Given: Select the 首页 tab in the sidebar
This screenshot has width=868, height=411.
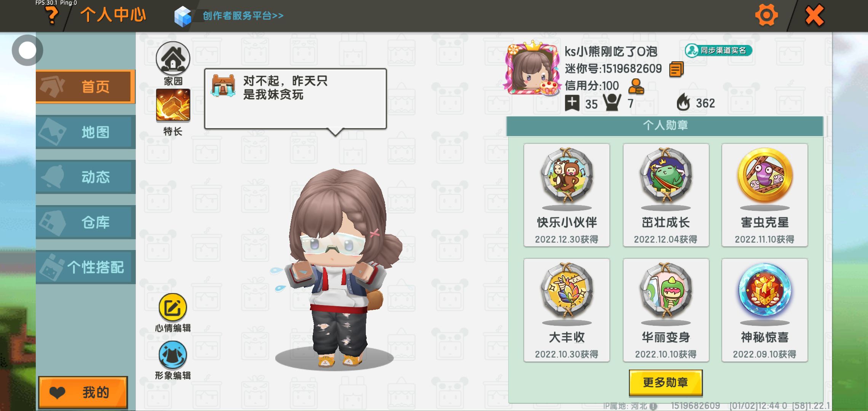Looking at the screenshot, I should [86, 87].
